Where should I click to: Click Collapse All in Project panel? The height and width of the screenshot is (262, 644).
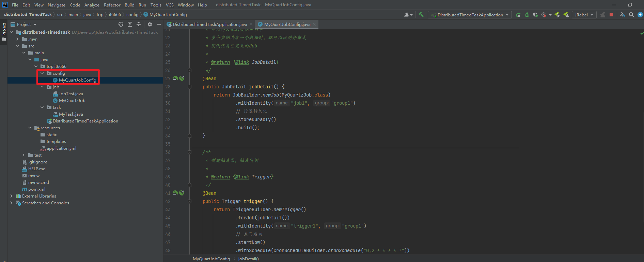point(139,24)
